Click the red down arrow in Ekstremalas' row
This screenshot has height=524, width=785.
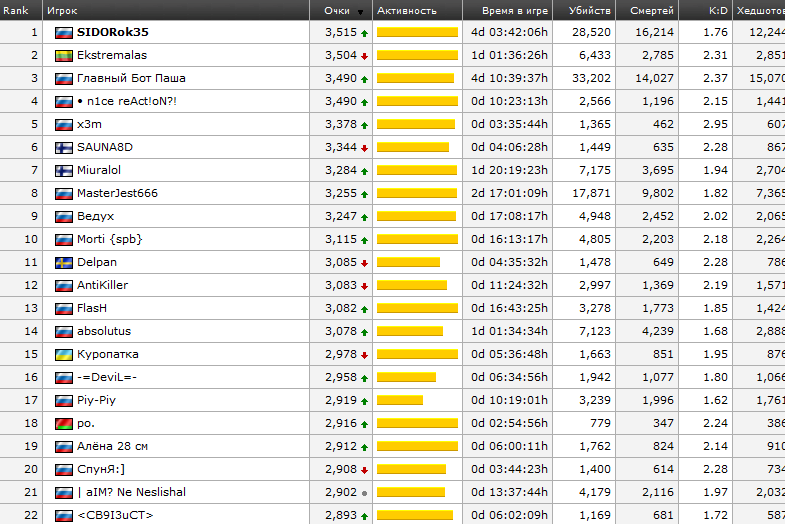[364, 56]
